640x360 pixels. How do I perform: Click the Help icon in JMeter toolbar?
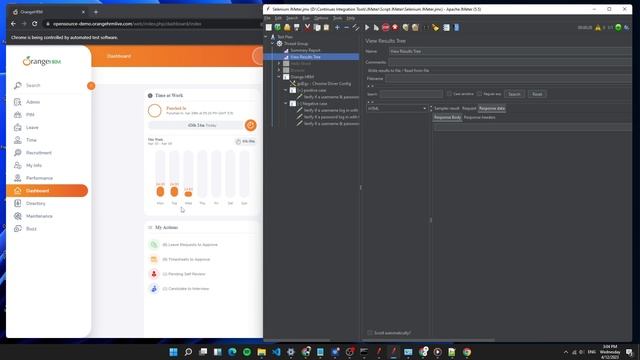(x=456, y=27)
